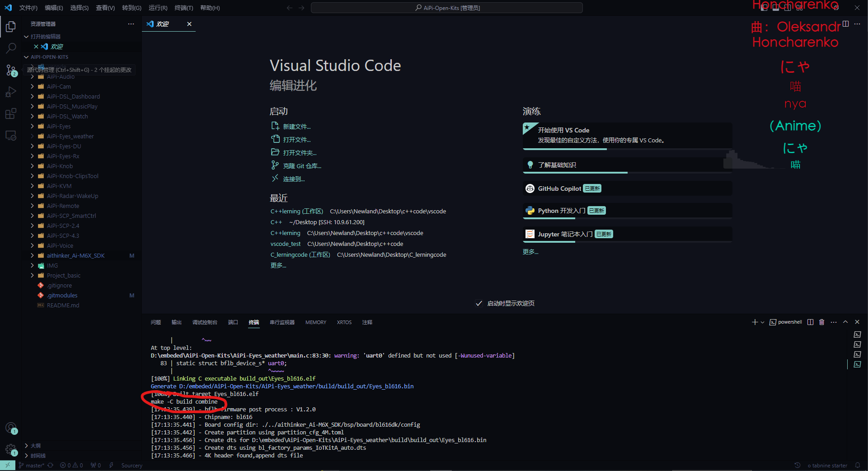Open the File menu
The height and width of the screenshot is (471, 868).
click(28, 8)
